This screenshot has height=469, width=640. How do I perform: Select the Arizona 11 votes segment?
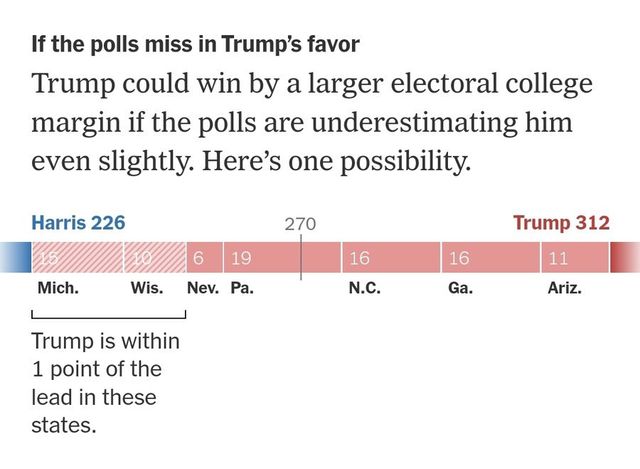573,258
